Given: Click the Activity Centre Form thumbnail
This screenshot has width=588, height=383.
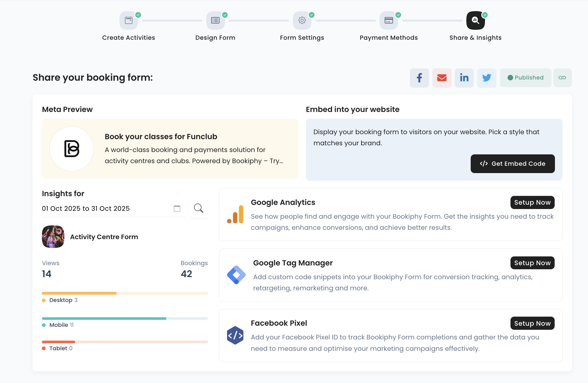Looking at the screenshot, I should pyautogui.click(x=53, y=237).
